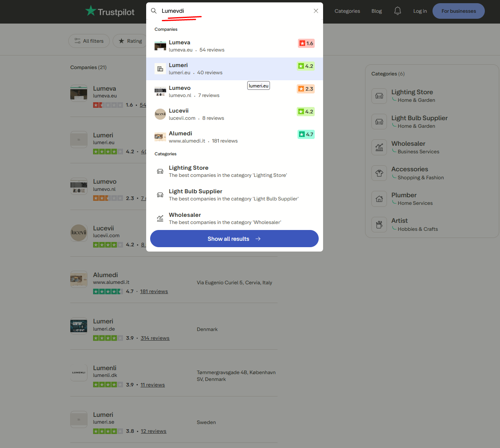
Task: Select Alumedi suggestion in search dropdown
Action: pyautogui.click(x=234, y=137)
